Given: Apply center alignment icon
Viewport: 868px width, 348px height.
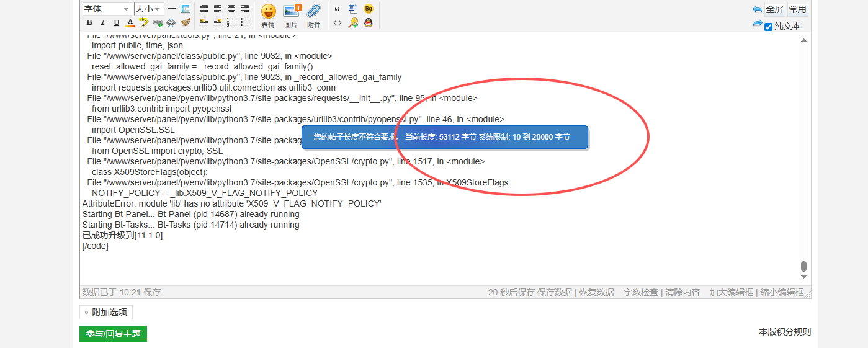Looking at the screenshot, I should (231, 9).
